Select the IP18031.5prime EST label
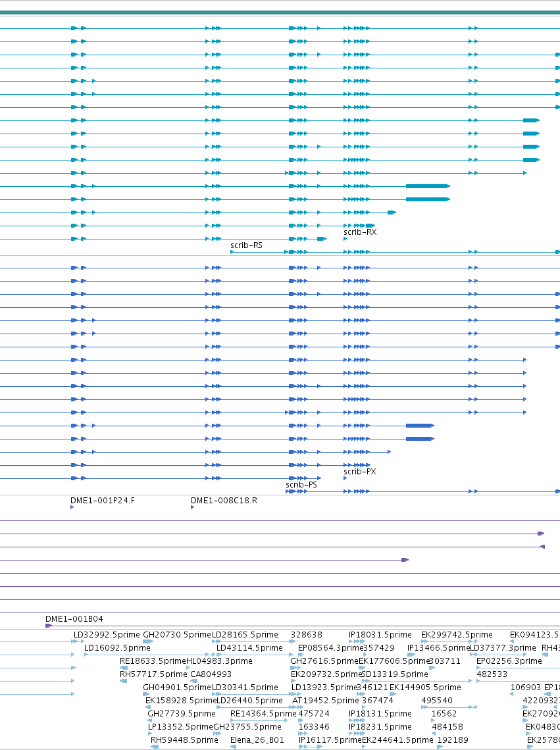560x750 pixels. point(380,635)
